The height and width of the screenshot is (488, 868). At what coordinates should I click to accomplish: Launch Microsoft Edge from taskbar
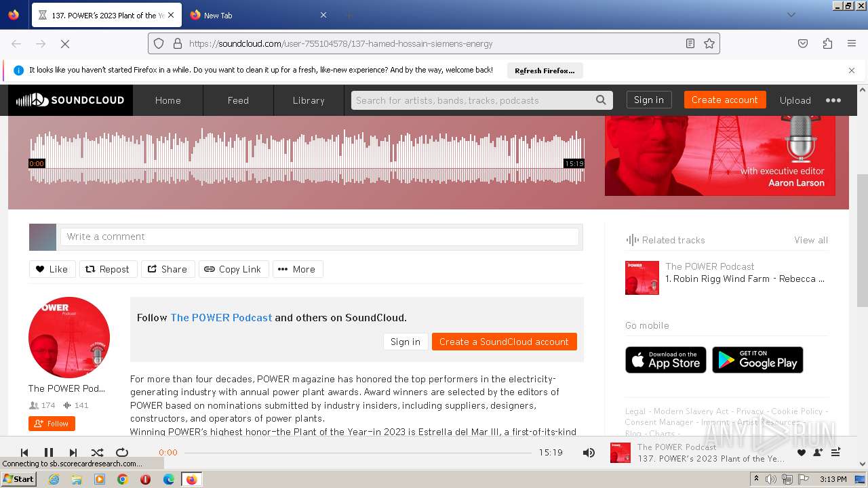(168, 479)
